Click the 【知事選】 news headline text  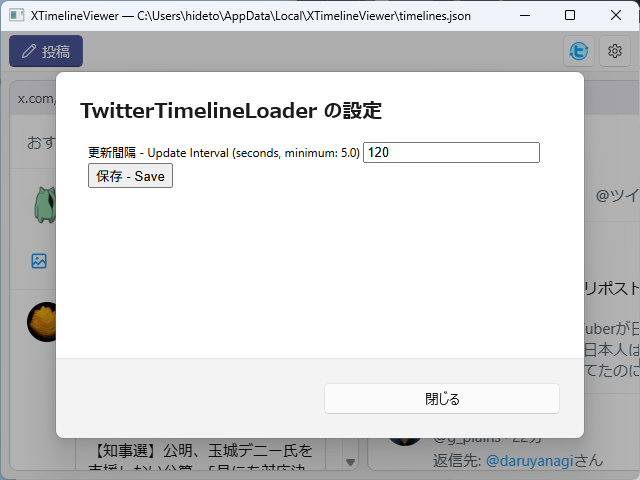(x=201, y=451)
